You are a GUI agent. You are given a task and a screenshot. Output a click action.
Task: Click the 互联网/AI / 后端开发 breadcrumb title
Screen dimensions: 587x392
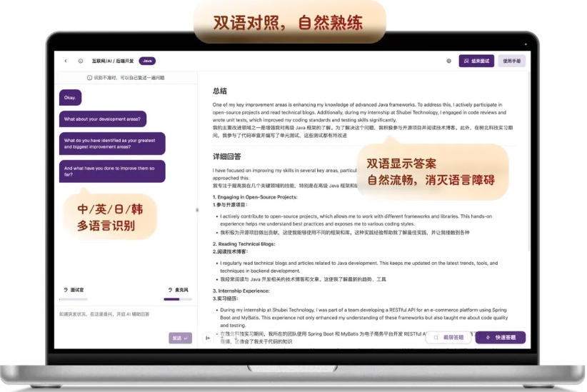(x=113, y=61)
